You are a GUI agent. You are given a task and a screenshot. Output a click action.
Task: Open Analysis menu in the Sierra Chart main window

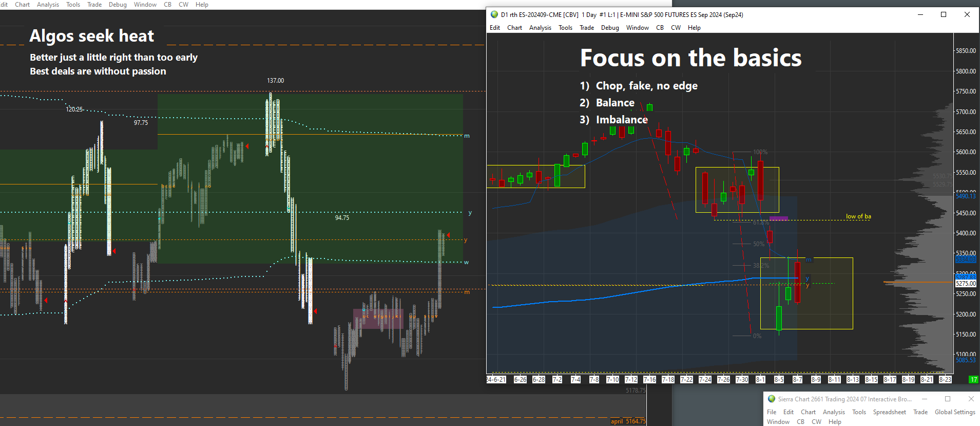[x=834, y=412]
